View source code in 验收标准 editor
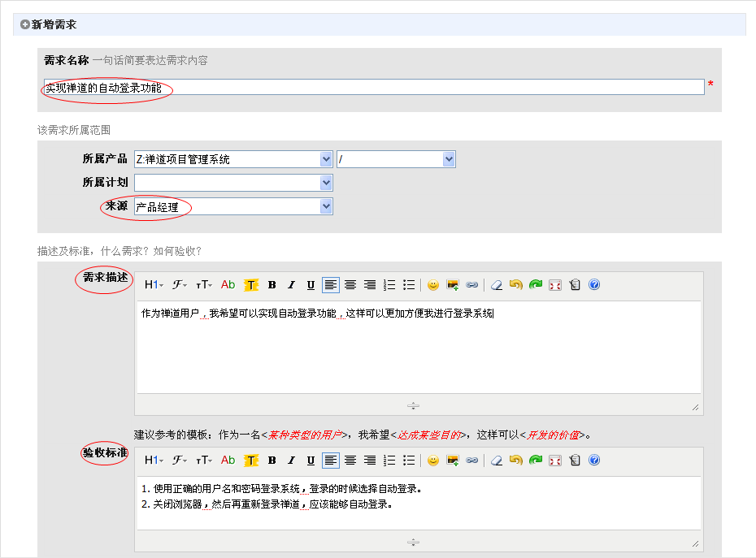This screenshot has height=558, width=756. point(575,461)
